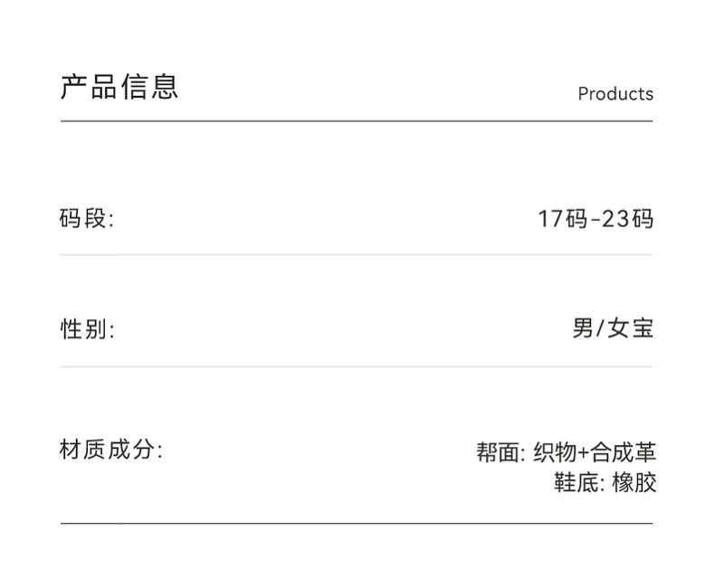This screenshot has width=715, height=588.
Task: Click the 23码 maximum size text
Action: [x=627, y=219]
